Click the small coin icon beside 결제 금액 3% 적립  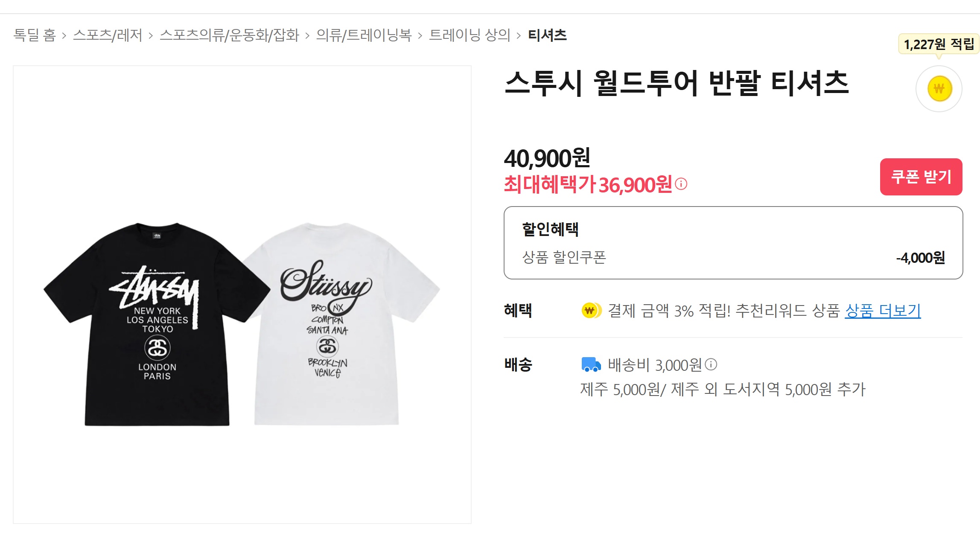[x=591, y=311]
